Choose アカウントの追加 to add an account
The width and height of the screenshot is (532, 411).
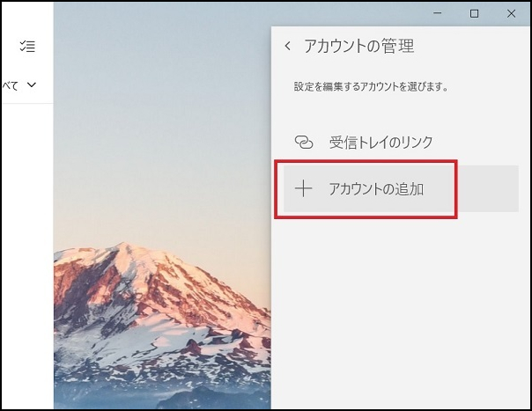376,188
